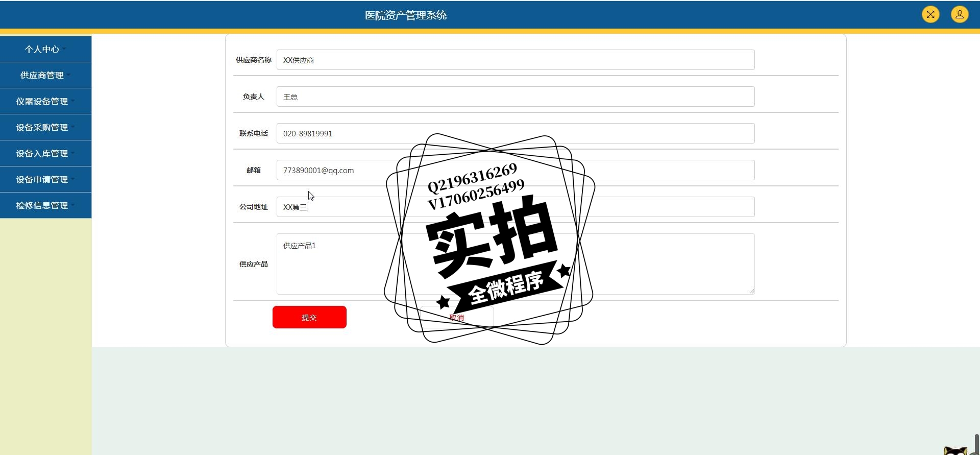The image size is (980, 455).
Task: Focus the 联系电话 input field
Action: coord(516,133)
